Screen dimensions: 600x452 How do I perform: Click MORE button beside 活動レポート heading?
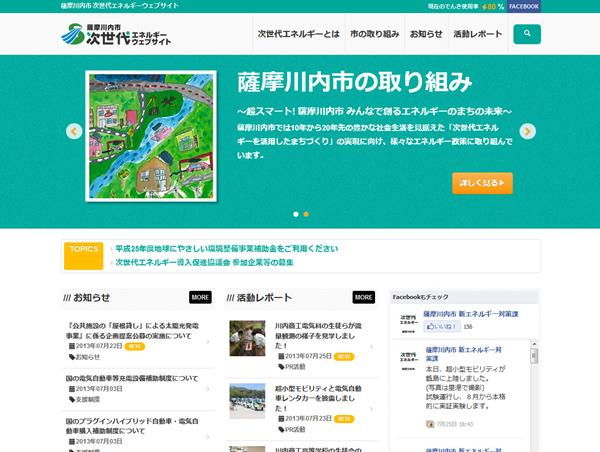pyautogui.click(x=364, y=297)
